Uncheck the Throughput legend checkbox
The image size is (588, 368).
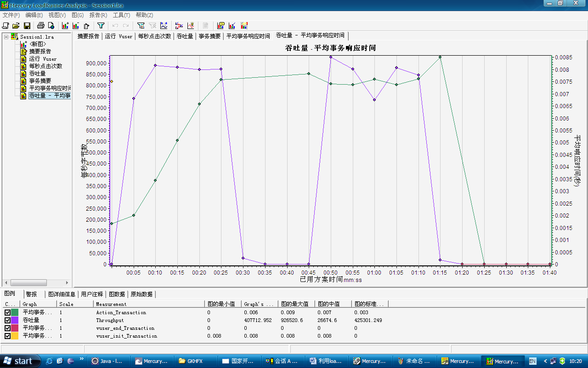[x=7, y=320]
